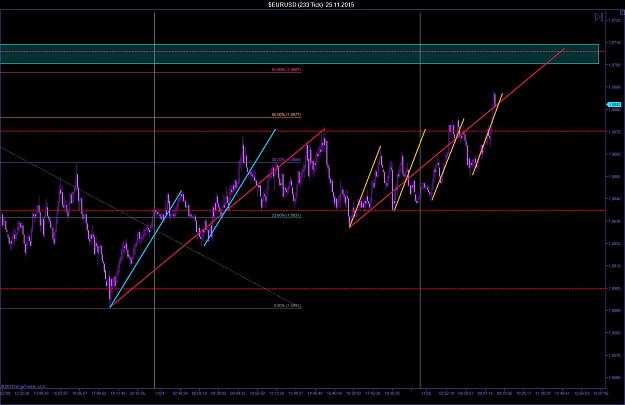Viewport: 625px width, 405px height.
Task: Select the teal shaded rectangle zone
Action: point(299,54)
